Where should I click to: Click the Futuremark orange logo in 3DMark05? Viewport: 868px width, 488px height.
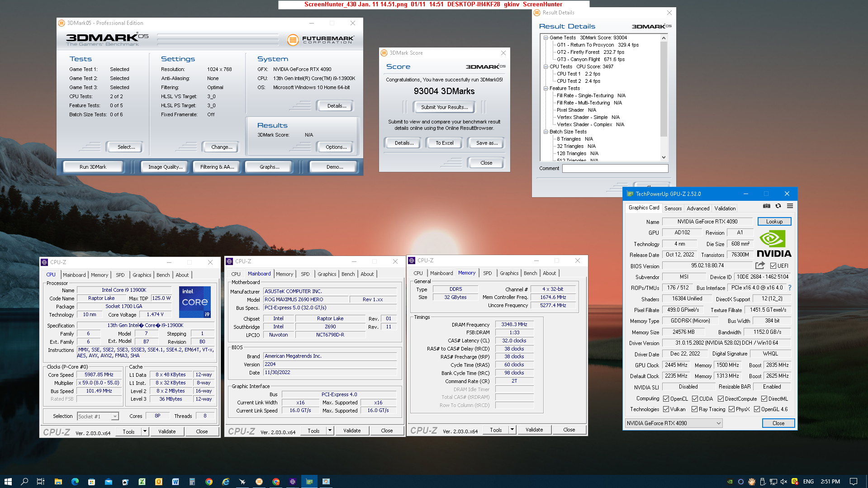click(293, 40)
